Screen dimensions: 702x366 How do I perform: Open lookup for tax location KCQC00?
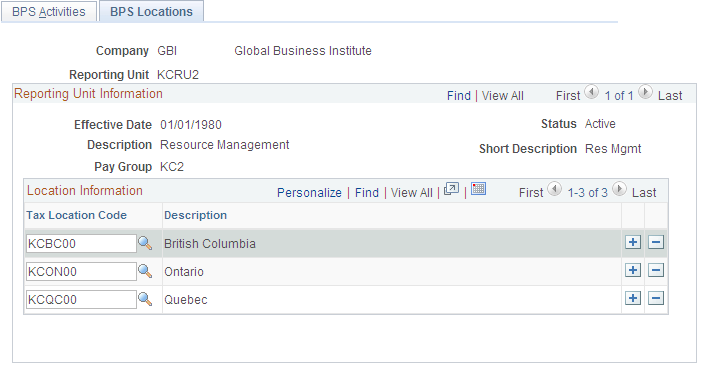click(145, 299)
